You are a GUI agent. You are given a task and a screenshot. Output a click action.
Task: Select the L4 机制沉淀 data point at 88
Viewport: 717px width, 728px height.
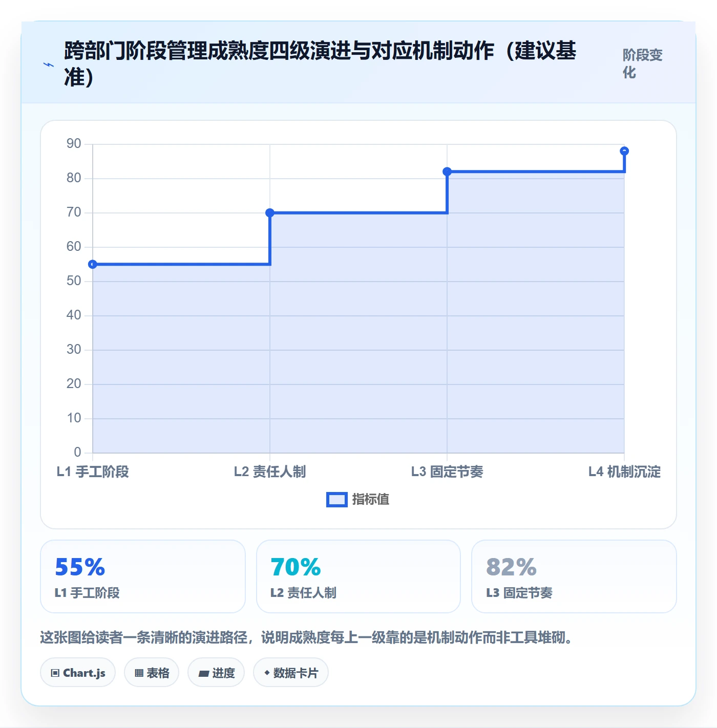pos(624,151)
